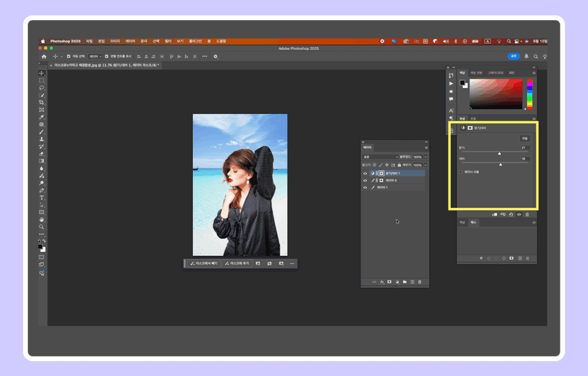Open Spotlight search in macOS menu bar
The height and width of the screenshot is (376, 588).
[x=509, y=41]
